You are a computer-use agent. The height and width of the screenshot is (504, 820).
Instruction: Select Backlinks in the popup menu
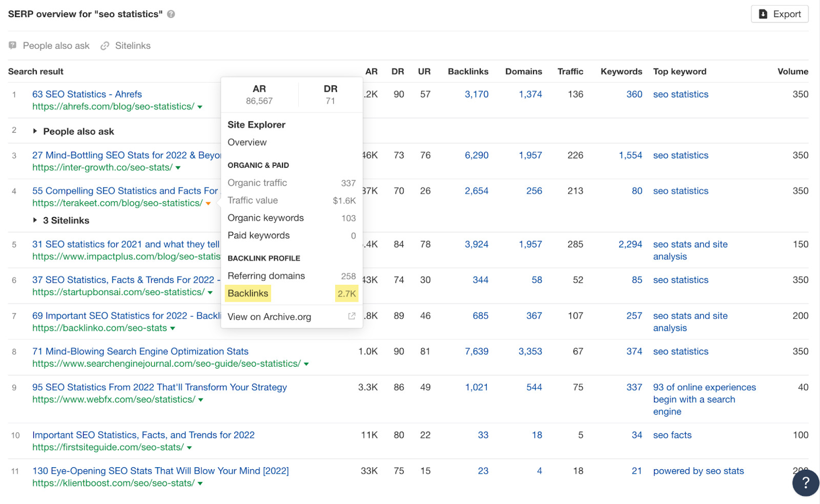click(x=248, y=293)
